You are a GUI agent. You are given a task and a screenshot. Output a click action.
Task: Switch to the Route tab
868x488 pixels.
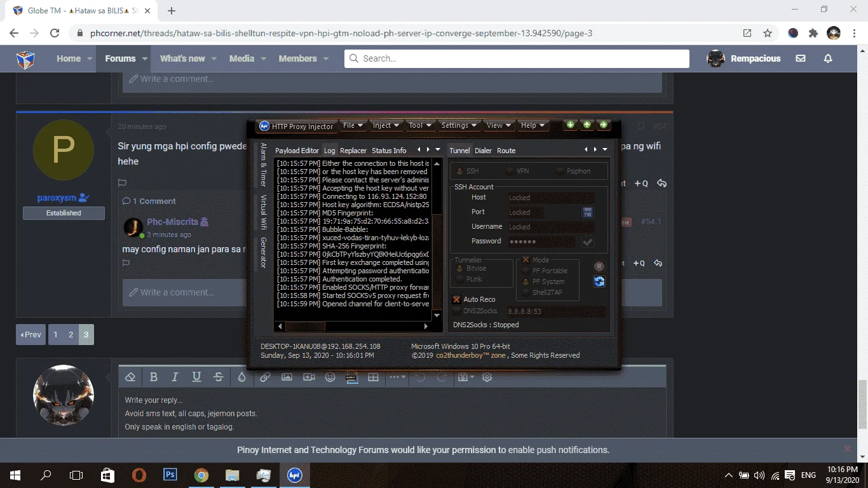(506, 151)
